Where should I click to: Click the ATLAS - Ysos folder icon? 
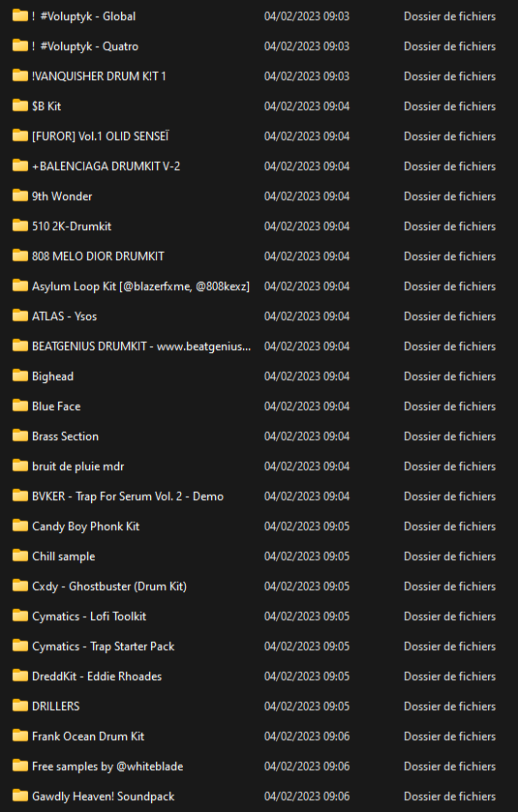[20, 316]
